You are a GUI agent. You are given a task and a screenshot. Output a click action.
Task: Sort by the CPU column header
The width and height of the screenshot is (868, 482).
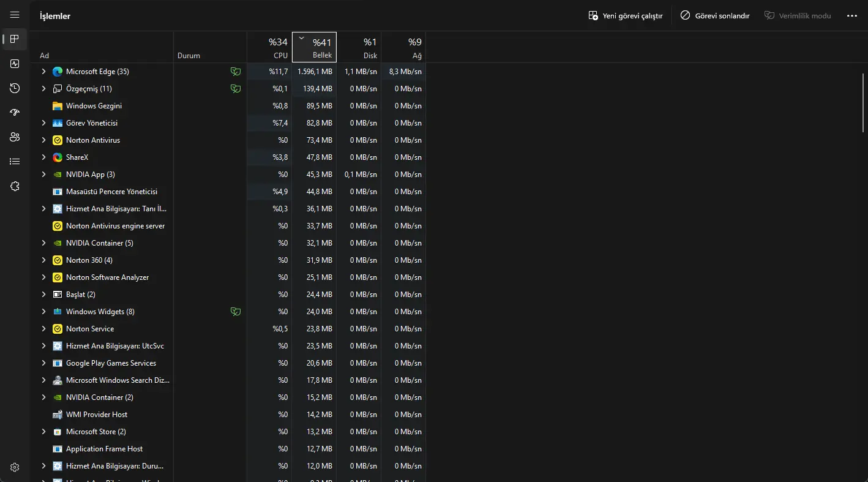click(x=269, y=47)
